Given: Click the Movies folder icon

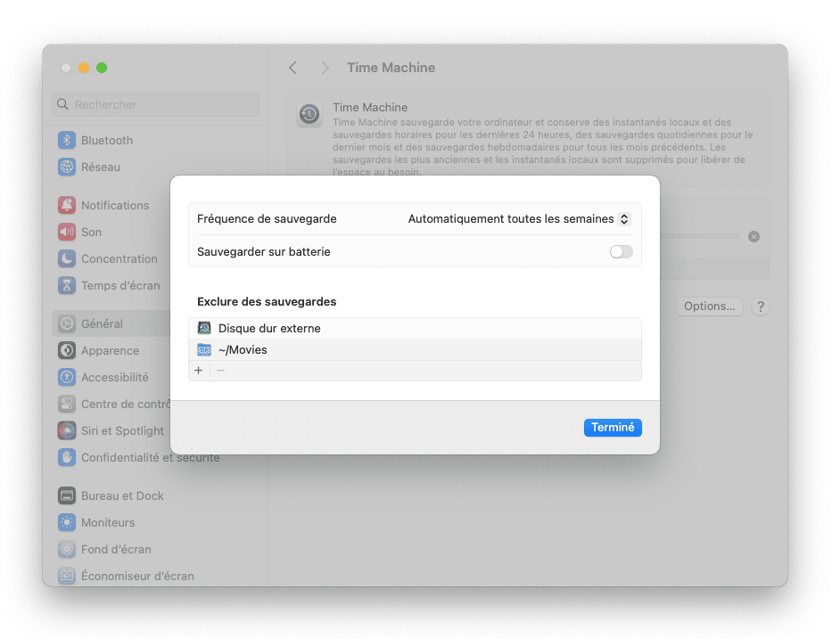Looking at the screenshot, I should coord(204,349).
